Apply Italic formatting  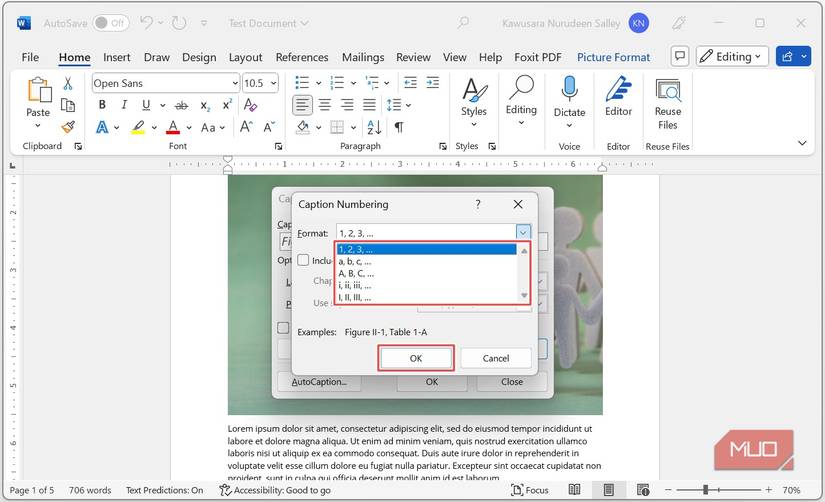[124, 105]
